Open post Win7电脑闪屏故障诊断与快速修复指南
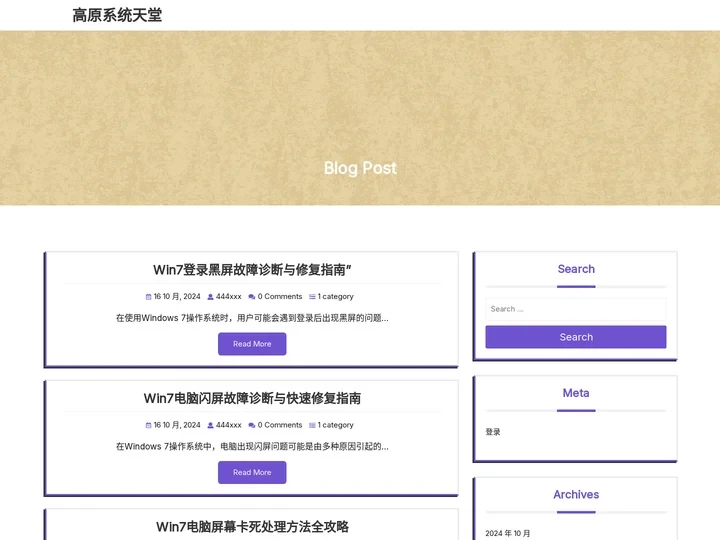 click(252, 399)
